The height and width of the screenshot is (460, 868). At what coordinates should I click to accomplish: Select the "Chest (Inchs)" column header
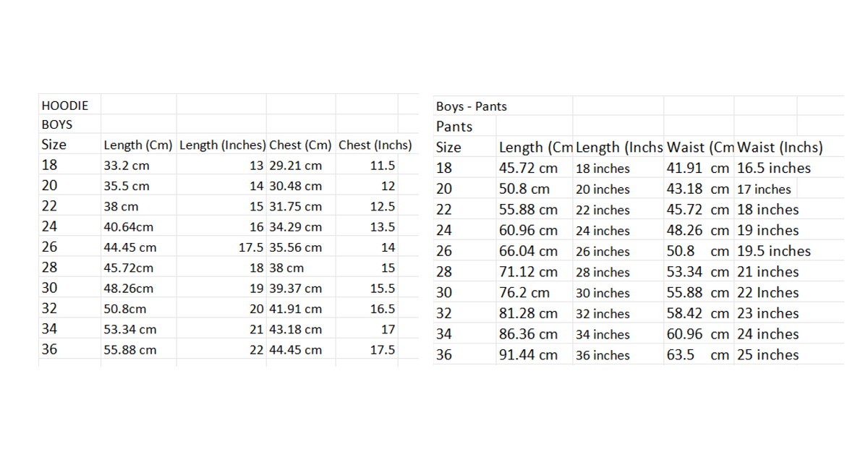click(375, 145)
